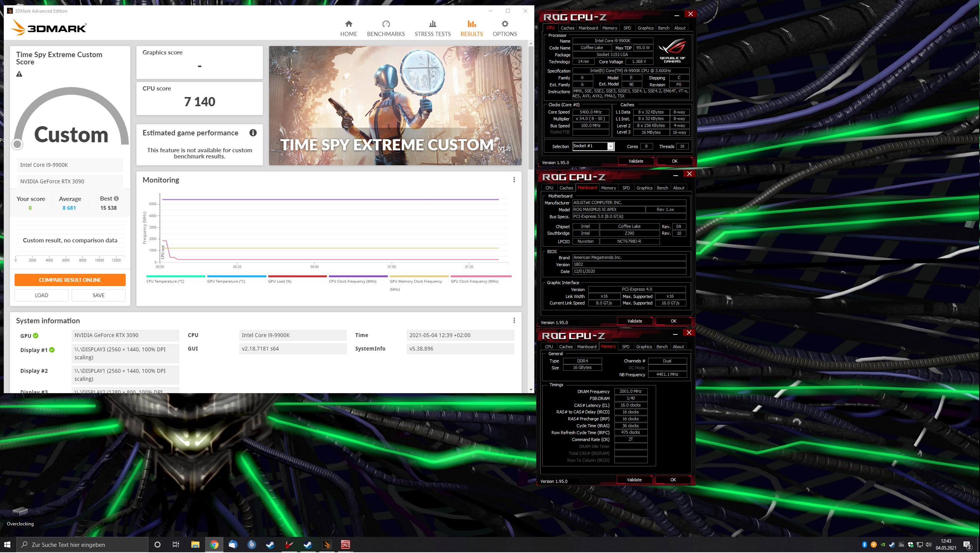This screenshot has height=553, width=980.
Task: Click OK in CPU-Z window showing Motherboard
Action: [x=673, y=321]
